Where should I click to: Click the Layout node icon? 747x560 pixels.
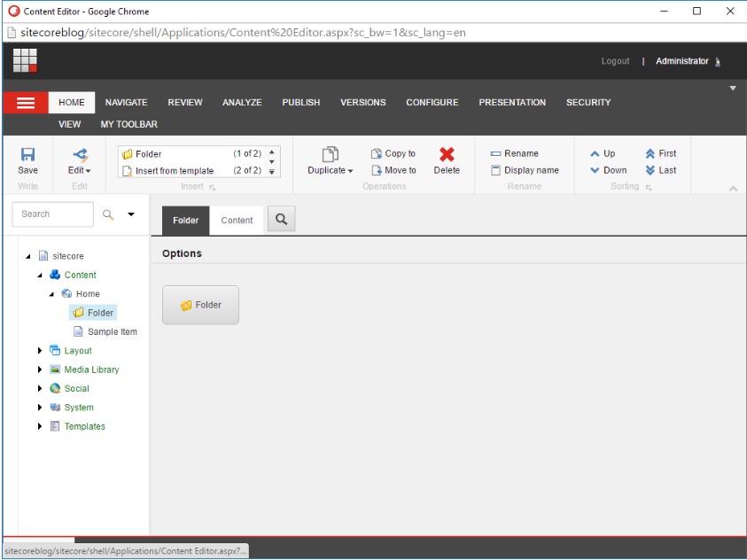pos(55,351)
